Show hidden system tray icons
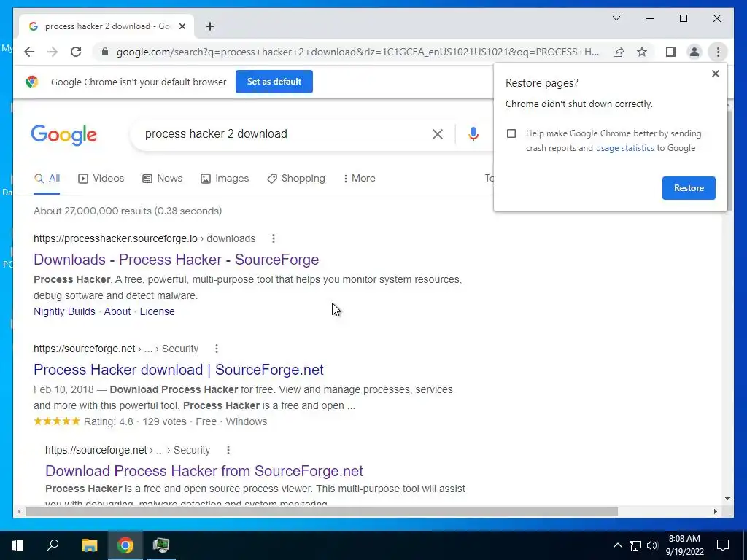747x560 pixels. point(617,545)
